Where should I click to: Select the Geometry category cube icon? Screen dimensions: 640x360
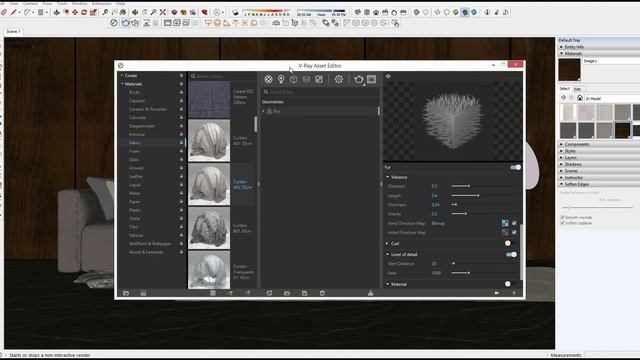tap(293, 79)
